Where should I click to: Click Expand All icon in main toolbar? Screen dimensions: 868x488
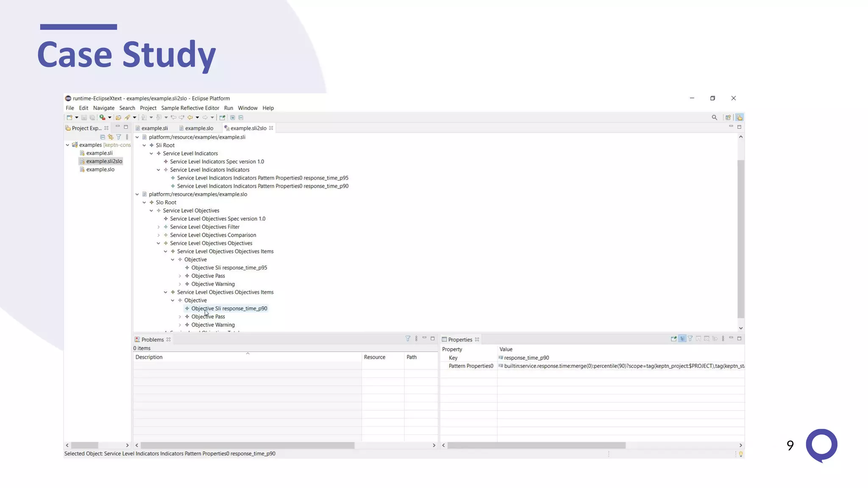(x=233, y=117)
